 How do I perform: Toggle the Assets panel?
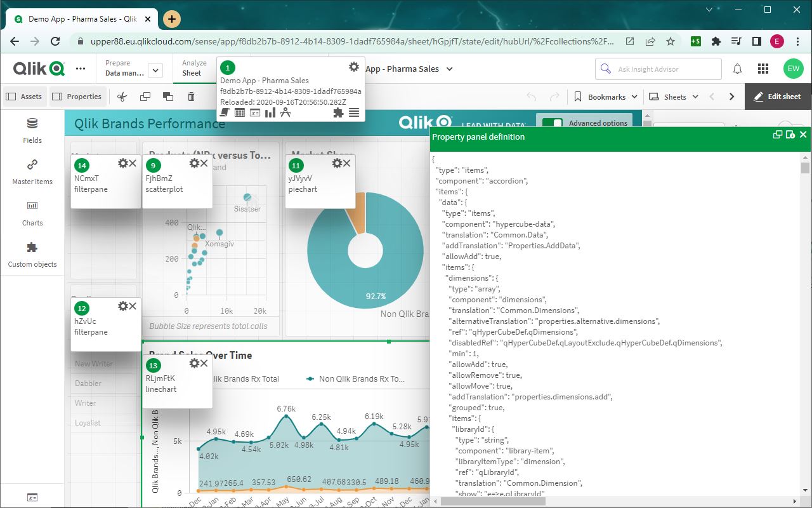coord(24,97)
